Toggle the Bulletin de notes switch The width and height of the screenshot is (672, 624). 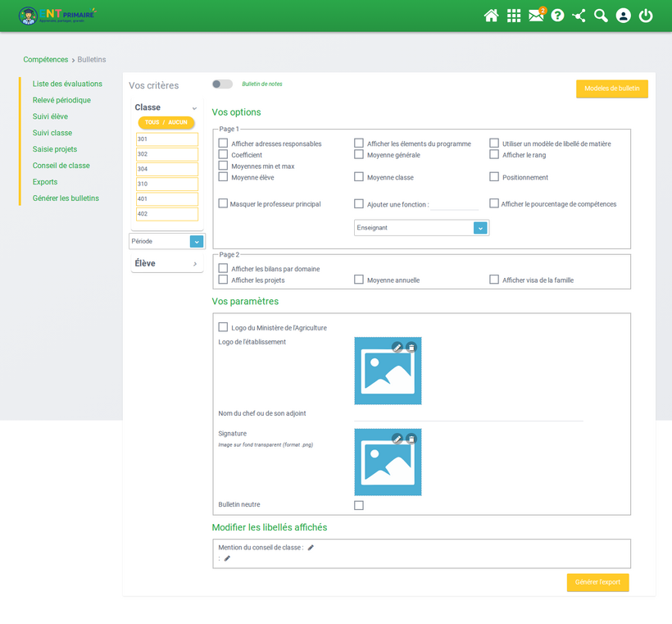[x=222, y=84]
